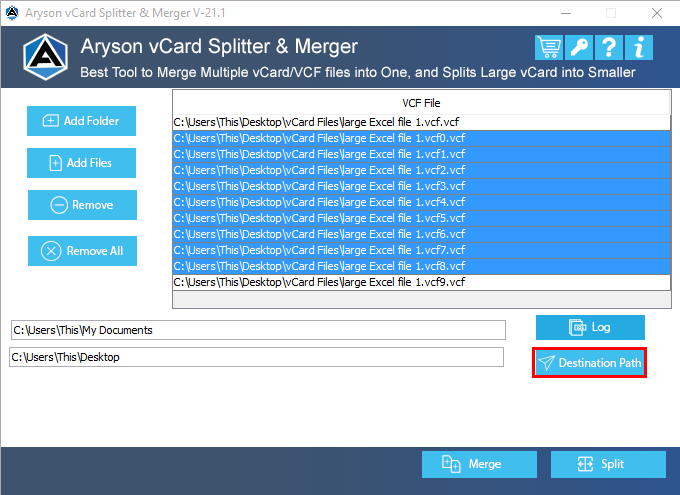Select row large Excel file 1.vcf7.vcf
This screenshot has width=680, height=495.
point(422,250)
